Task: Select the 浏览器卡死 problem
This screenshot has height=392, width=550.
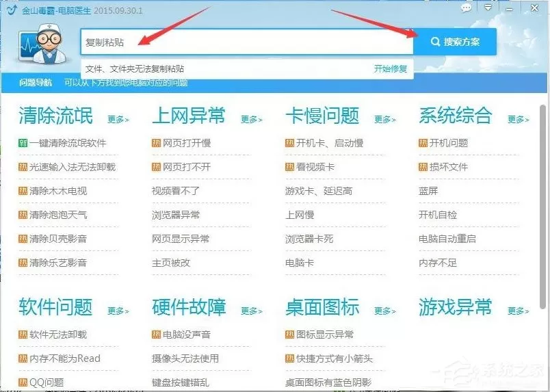Action: coord(309,239)
